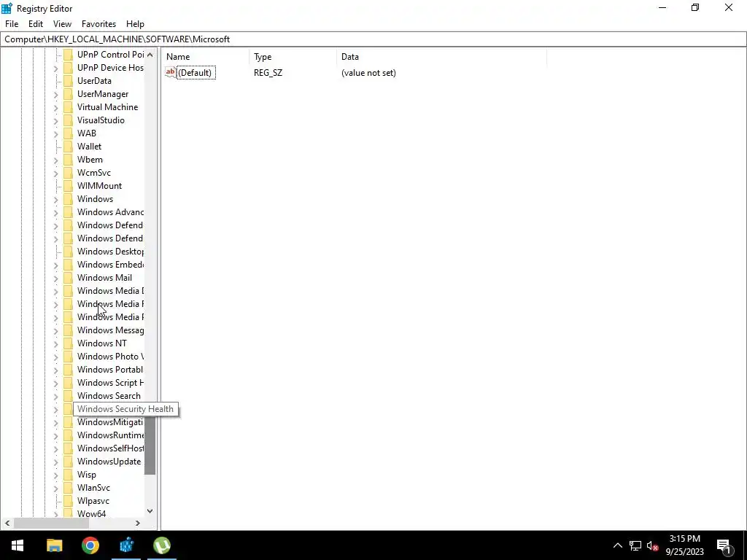Expand the WAB key
Viewport: 747px width, 560px height.
[55, 134]
